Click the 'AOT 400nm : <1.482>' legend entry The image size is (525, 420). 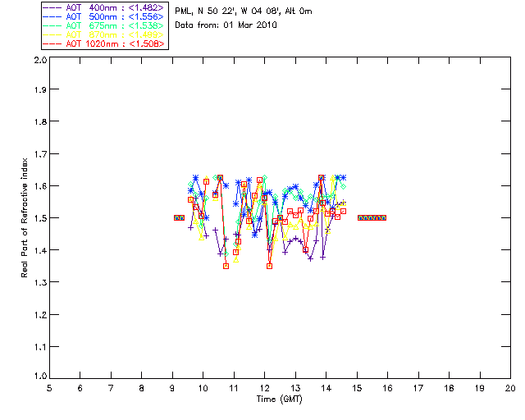tap(104, 7)
